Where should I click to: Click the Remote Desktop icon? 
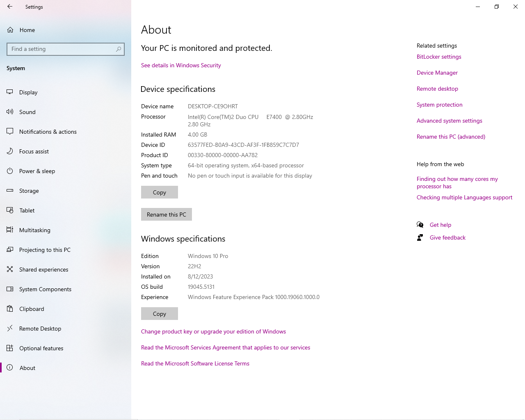[x=10, y=329]
